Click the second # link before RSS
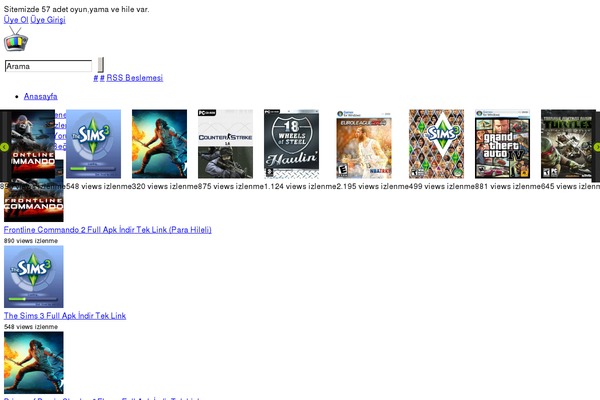 pos(102,78)
